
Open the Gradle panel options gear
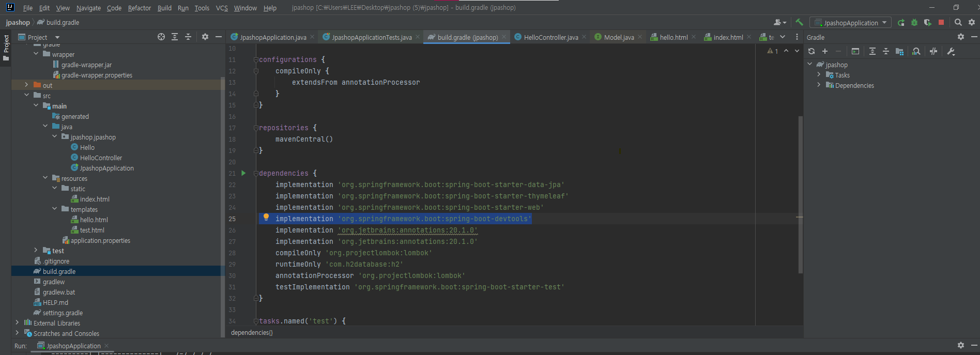[x=961, y=37]
